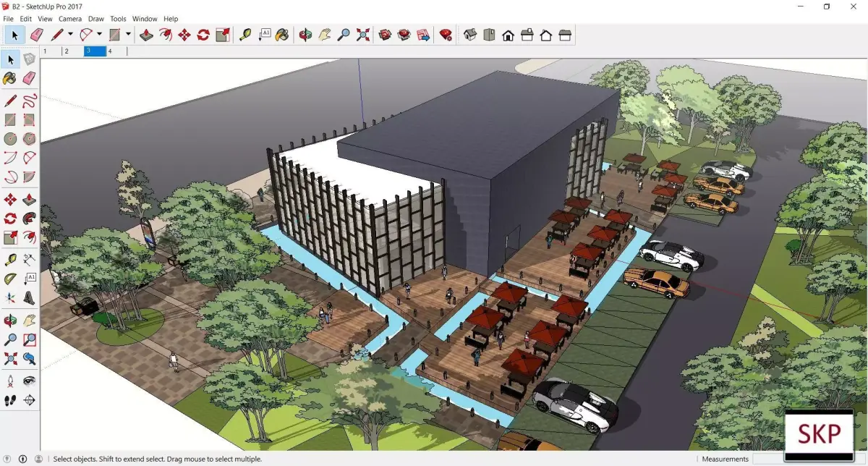Choose the Pie arc tool
This screenshot has width=868, height=466.
29,177
